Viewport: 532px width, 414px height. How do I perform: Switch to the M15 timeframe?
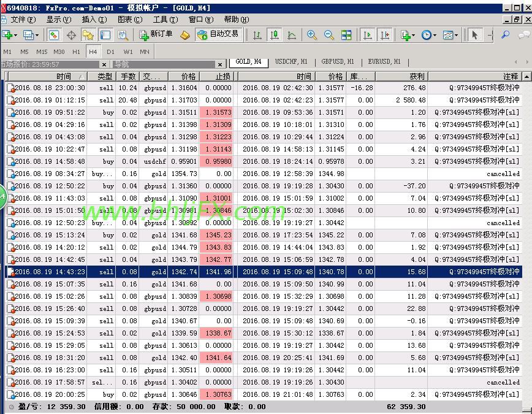(42, 52)
